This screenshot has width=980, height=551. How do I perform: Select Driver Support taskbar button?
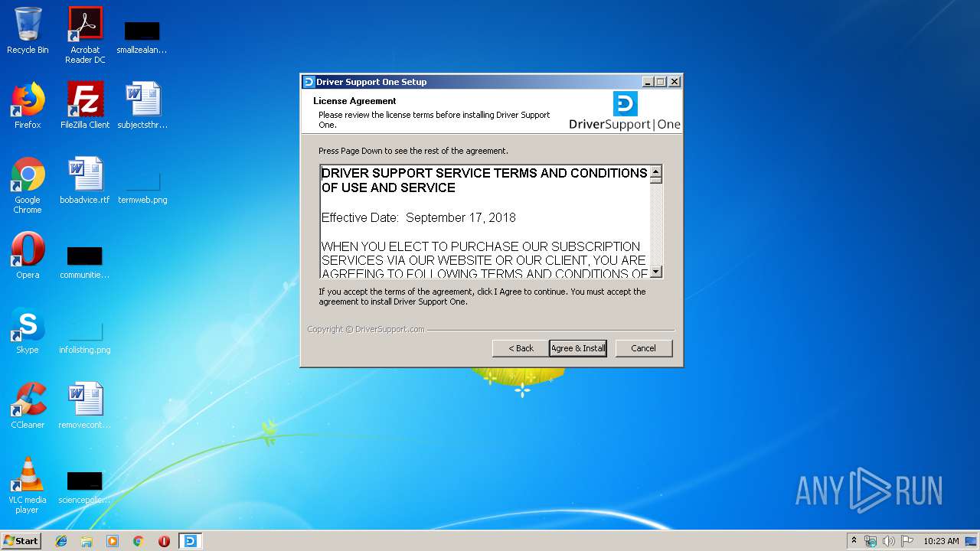coord(190,541)
